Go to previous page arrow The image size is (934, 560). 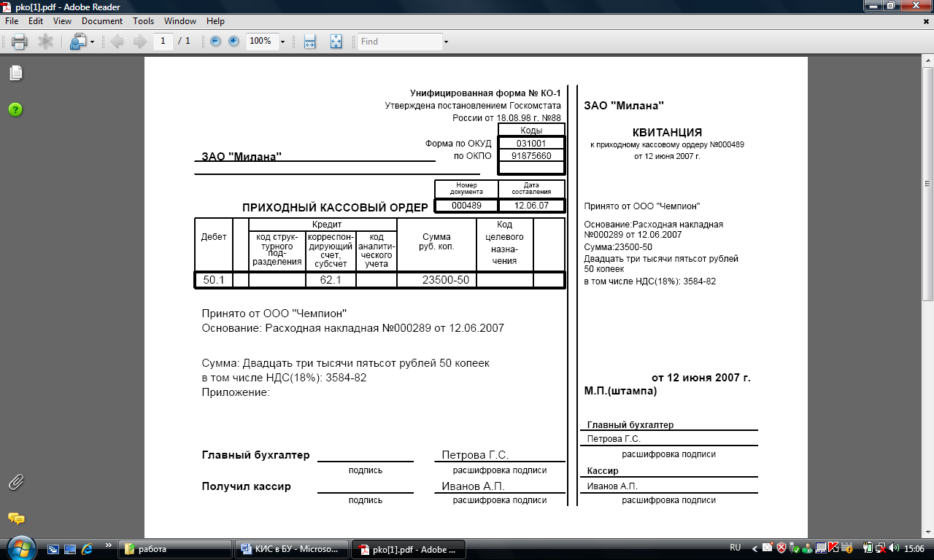[117, 42]
